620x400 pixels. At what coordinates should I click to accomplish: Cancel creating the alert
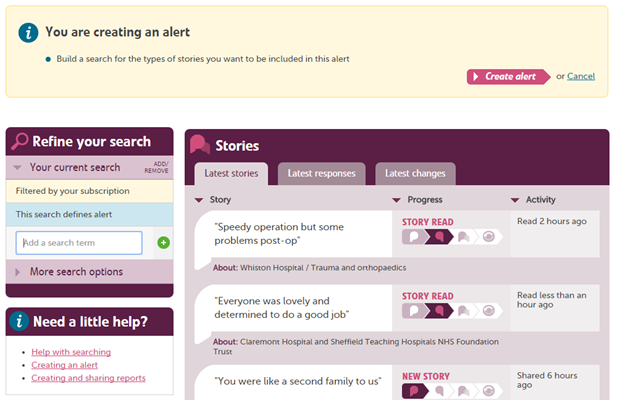point(581,76)
